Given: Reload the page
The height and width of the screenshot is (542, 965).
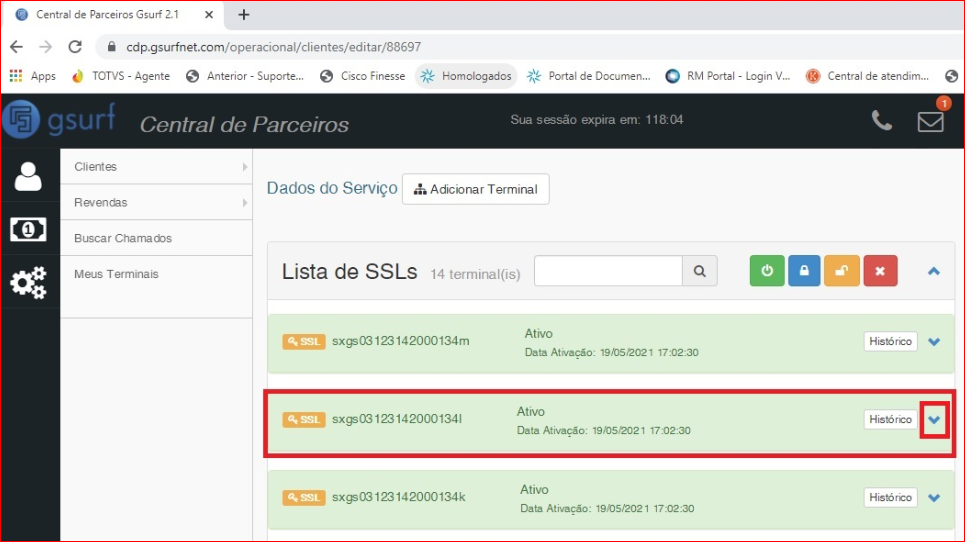Looking at the screenshot, I should [75, 47].
